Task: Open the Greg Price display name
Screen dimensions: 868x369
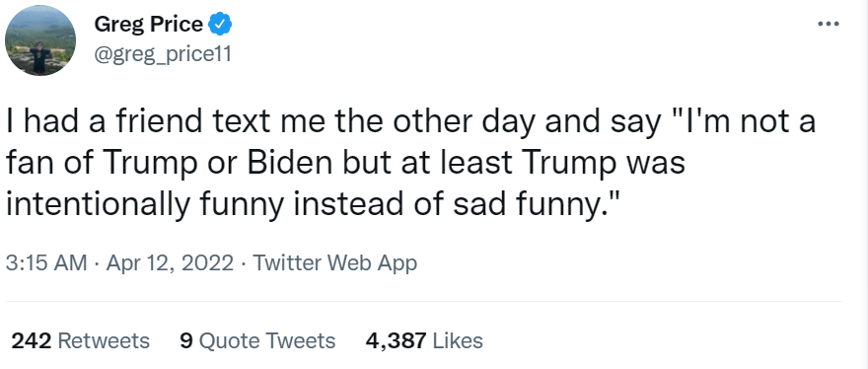Action: click(x=148, y=25)
